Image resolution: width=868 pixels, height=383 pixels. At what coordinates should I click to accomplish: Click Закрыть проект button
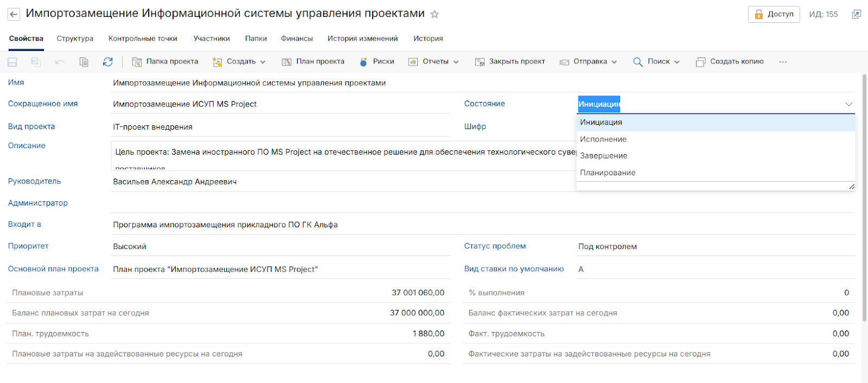point(510,62)
